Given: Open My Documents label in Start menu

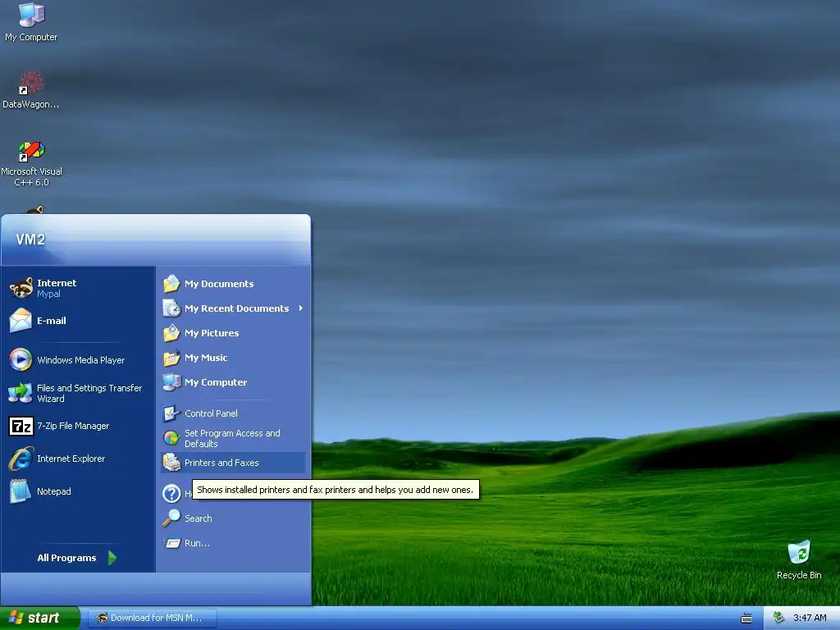Looking at the screenshot, I should pyautogui.click(x=219, y=284).
